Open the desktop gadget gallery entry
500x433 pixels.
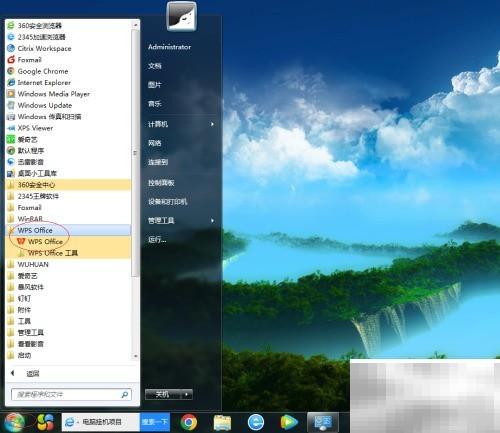32,173
